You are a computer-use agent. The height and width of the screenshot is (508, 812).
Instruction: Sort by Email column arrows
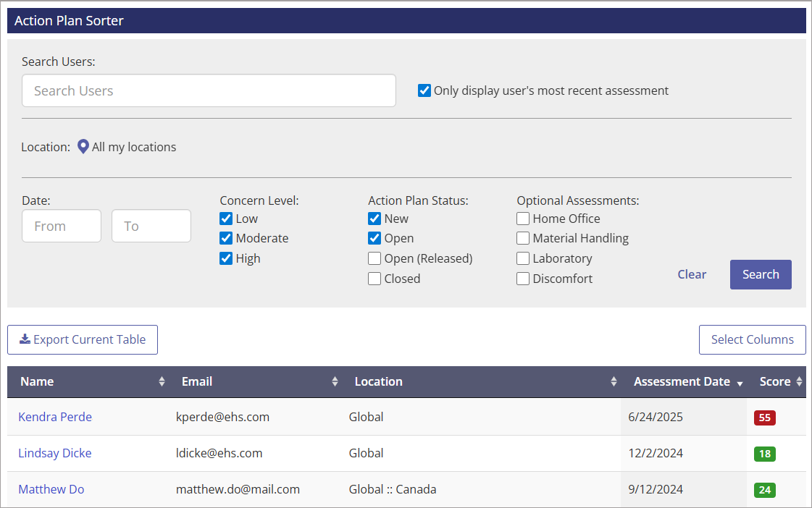point(335,382)
